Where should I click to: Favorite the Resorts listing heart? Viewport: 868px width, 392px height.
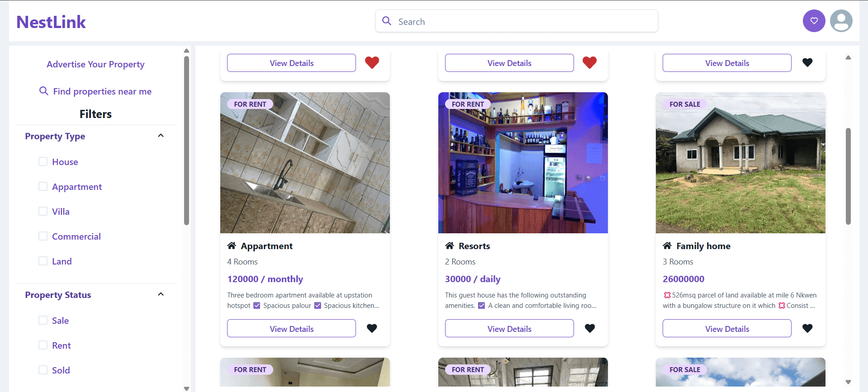click(x=590, y=328)
